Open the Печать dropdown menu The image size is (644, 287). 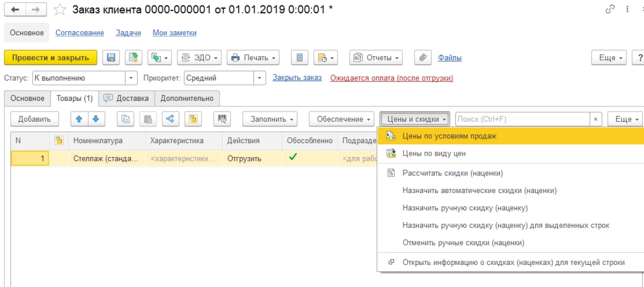[253, 57]
